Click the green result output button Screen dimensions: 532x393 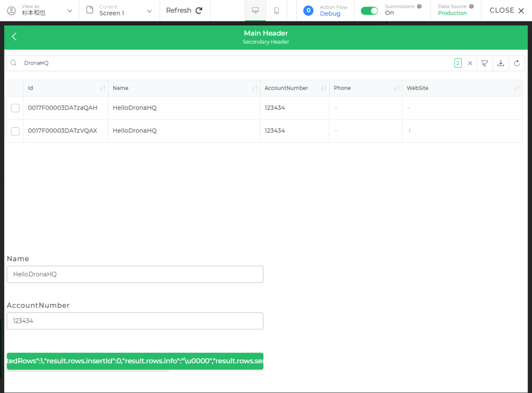[x=135, y=361]
